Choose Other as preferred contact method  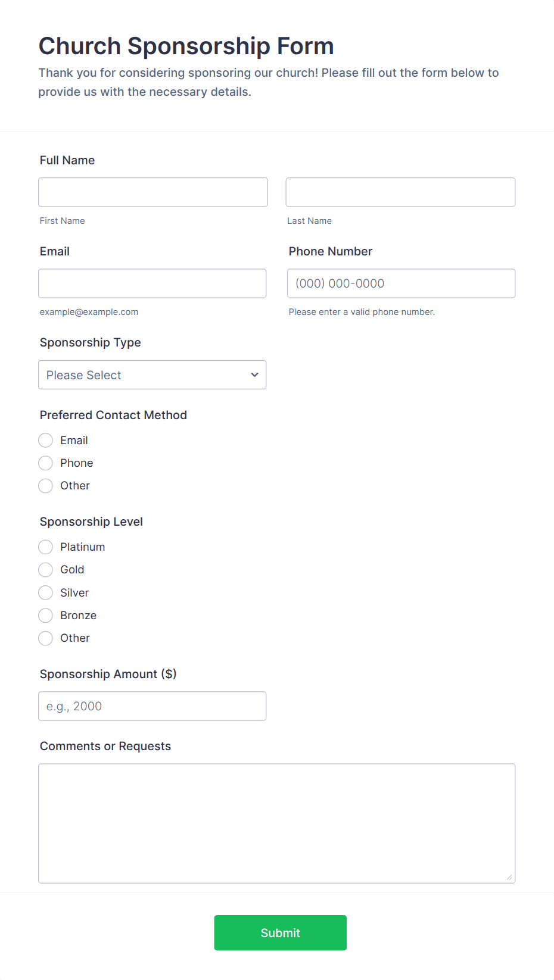[45, 485]
